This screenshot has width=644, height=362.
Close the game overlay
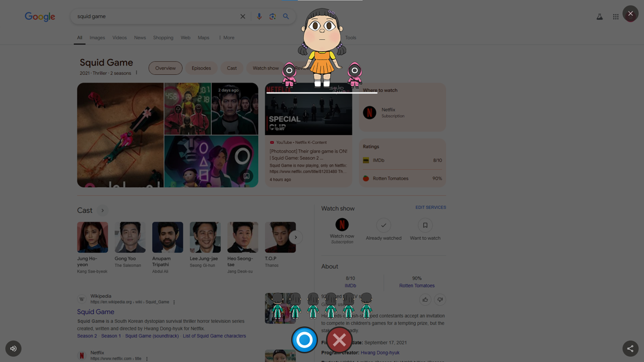[630, 13]
